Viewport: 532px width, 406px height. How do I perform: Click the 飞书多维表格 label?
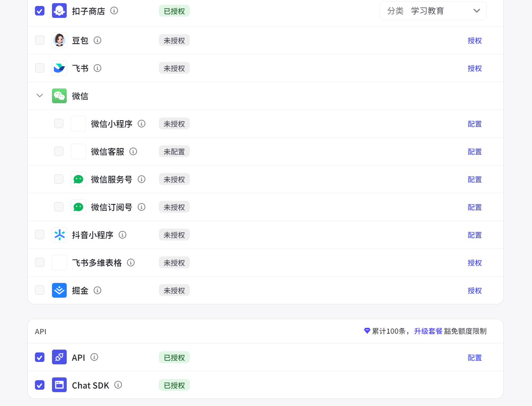[97, 263]
